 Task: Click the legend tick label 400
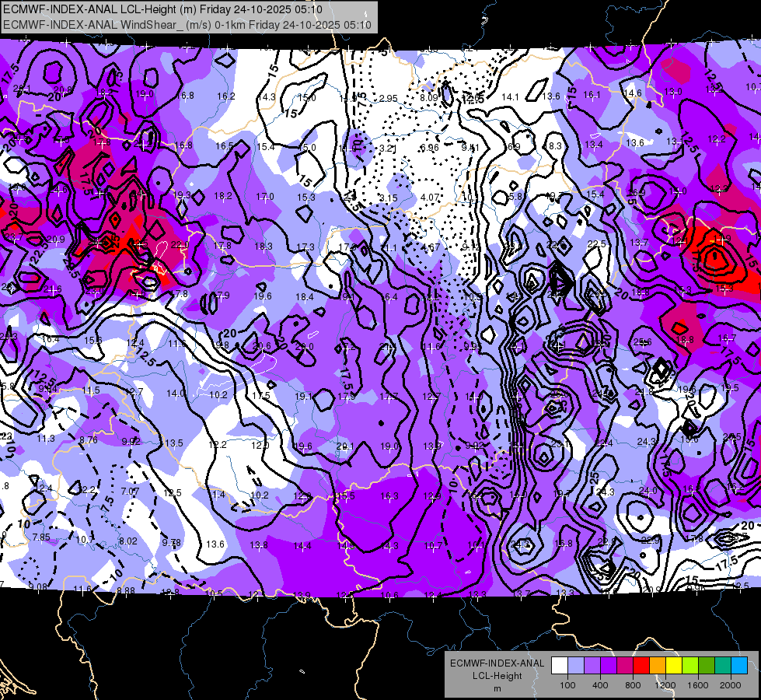[x=600, y=685]
